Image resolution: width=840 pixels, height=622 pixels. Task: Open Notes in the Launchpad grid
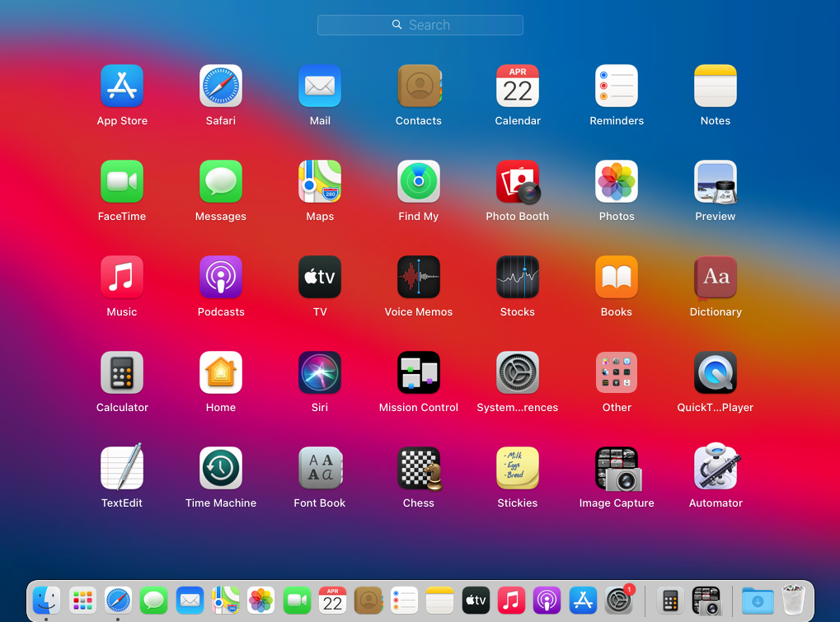click(x=716, y=87)
